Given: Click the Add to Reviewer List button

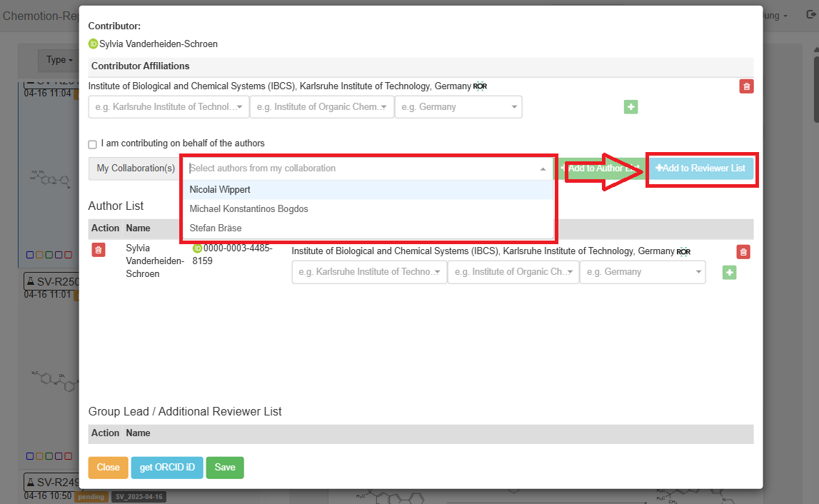Looking at the screenshot, I should pyautogui.click(x=700, y=168).
